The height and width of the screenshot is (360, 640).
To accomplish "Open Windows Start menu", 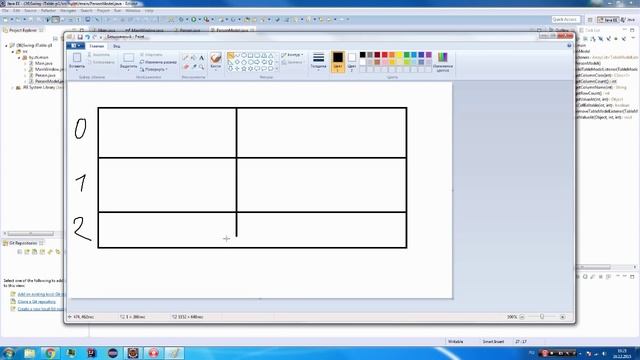I will pyautogui.click(x=8, y=353).
